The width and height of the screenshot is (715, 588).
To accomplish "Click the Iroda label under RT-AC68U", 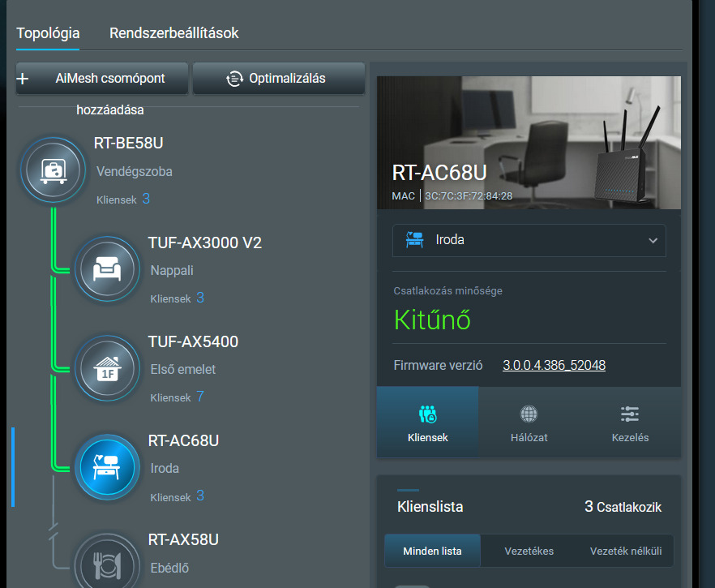I will 165,469.
